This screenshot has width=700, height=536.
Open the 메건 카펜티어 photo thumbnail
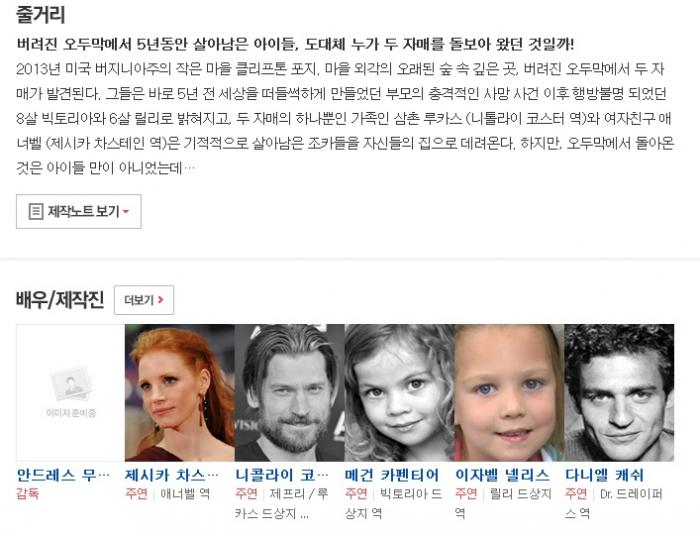(x=399, y=393)
